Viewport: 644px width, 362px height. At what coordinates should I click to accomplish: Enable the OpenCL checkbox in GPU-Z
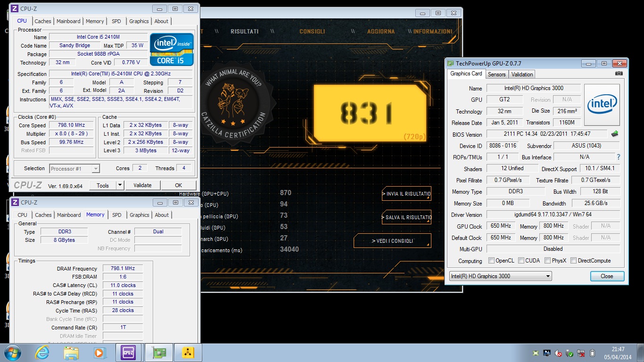coord(492,260)
